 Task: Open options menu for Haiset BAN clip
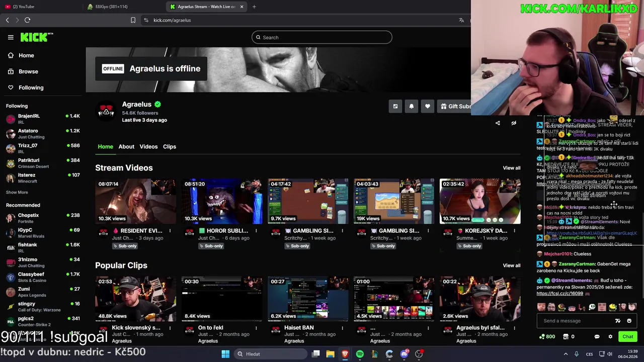342,328
